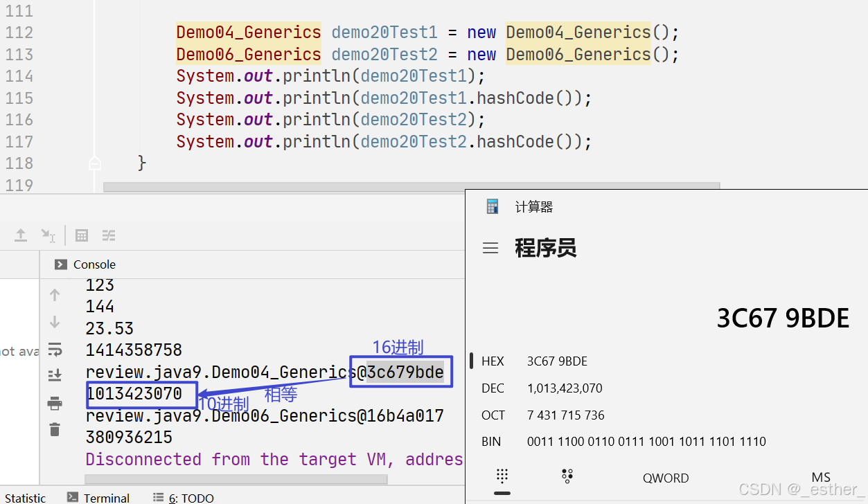Clear console with the trash icon
Image resolution: width=868 pixels, height=504 pixels.
click(55, 429)
